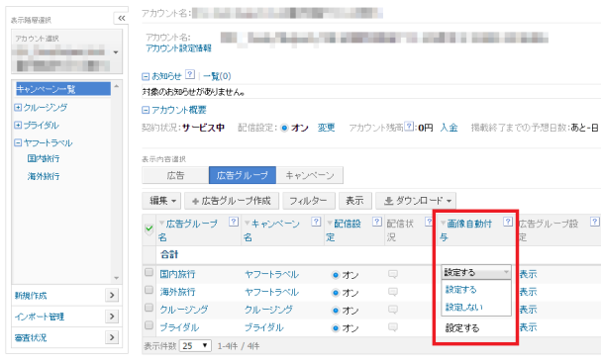Toggle 配信設定 オン radio for ブライダル row
The height and width of the screenshot is (364, 601).
pos(336,328)
